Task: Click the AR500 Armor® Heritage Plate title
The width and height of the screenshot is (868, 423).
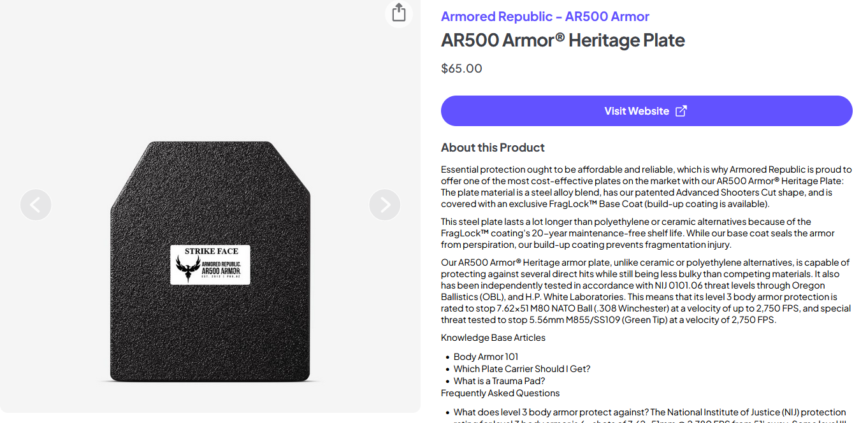Action: pyautogui.click(x=563, y=40)
